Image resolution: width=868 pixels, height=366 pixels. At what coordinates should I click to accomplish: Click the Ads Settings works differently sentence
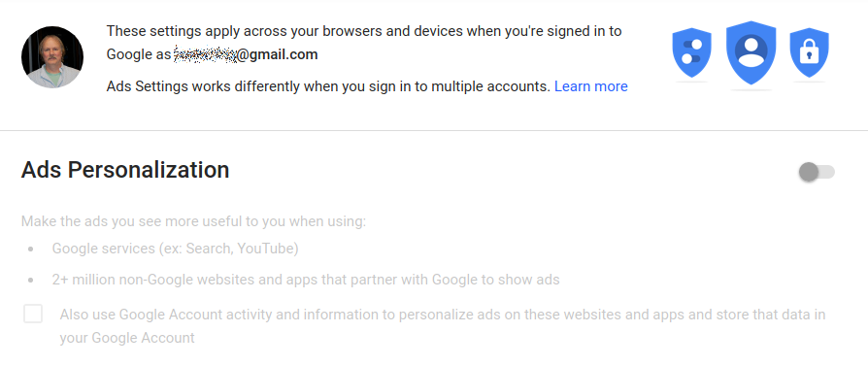coord(328,86)
